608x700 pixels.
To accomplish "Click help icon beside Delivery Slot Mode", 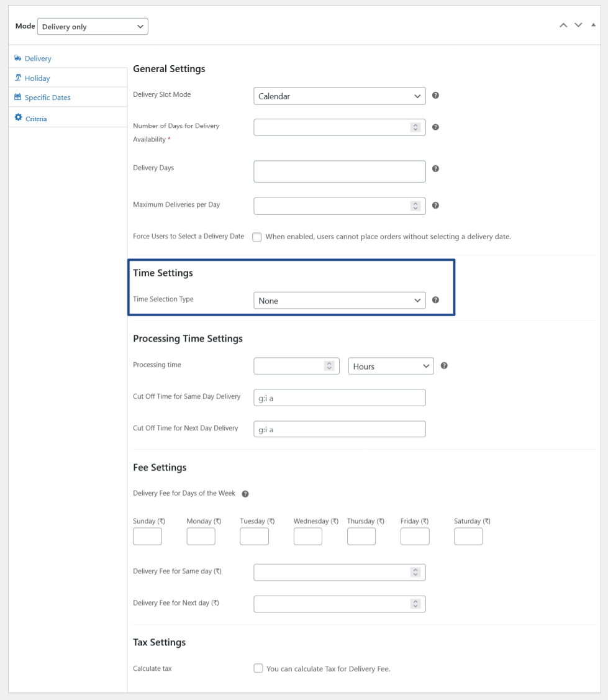I will click(x=435, y=96).
